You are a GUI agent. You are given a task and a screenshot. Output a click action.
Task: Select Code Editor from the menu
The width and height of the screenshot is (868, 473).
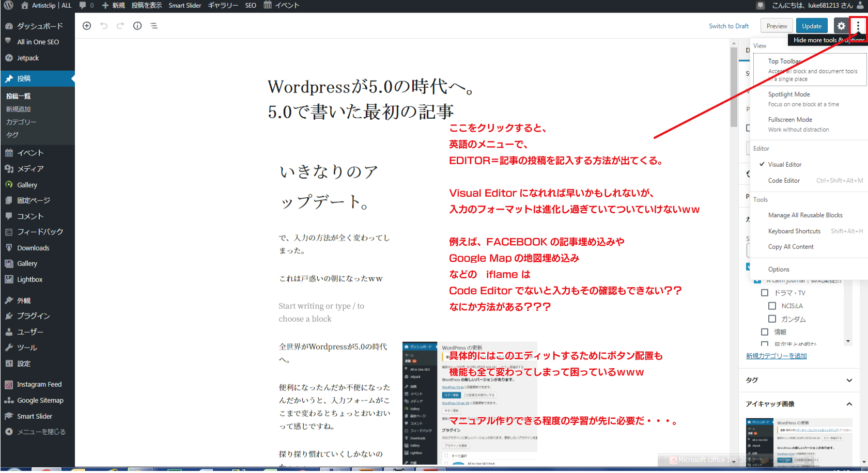tap(784, 181)
